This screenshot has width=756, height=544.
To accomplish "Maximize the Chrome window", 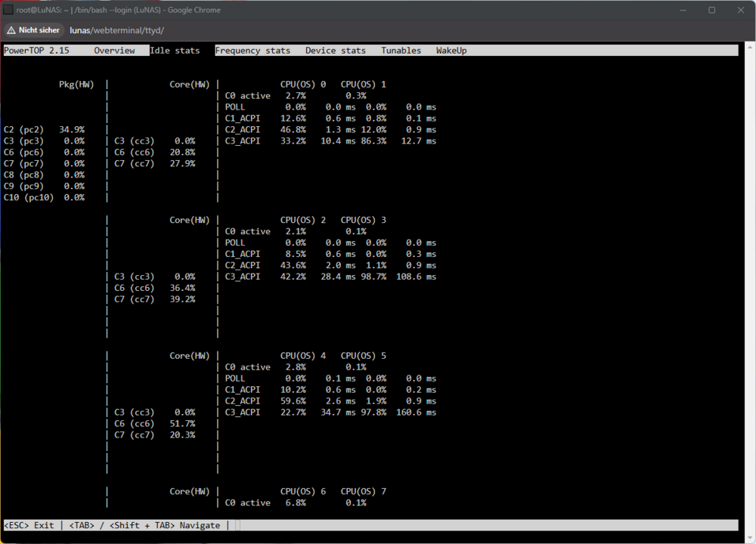I will [711, 10].
